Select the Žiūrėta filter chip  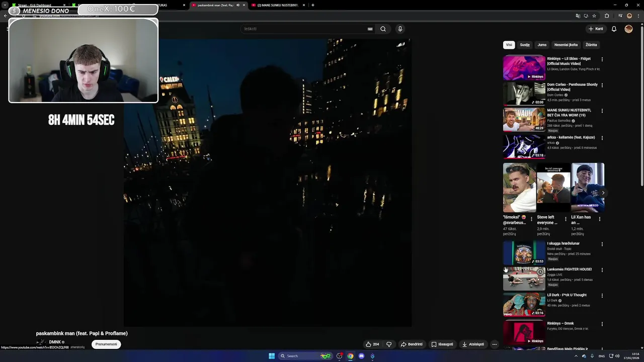tap(591, 45)
